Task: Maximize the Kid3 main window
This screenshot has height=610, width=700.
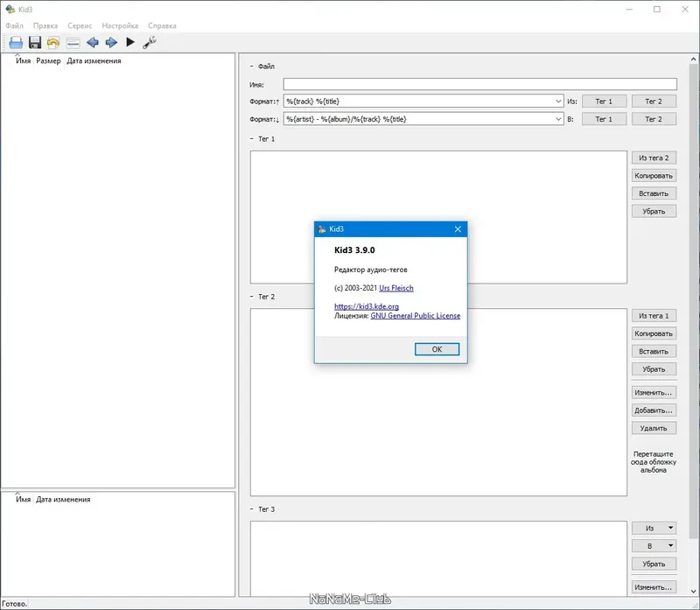Action: coord(657,10)
